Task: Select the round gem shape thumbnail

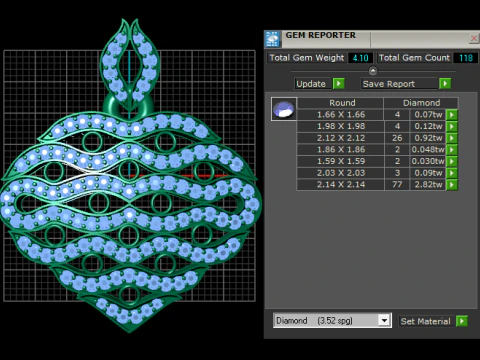Action: [x=284, y=109]
